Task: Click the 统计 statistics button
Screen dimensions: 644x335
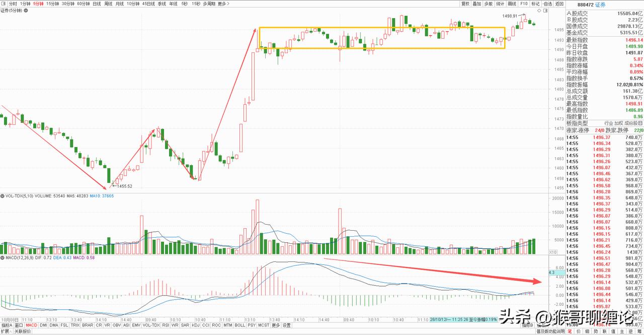Action: (500, 4)
